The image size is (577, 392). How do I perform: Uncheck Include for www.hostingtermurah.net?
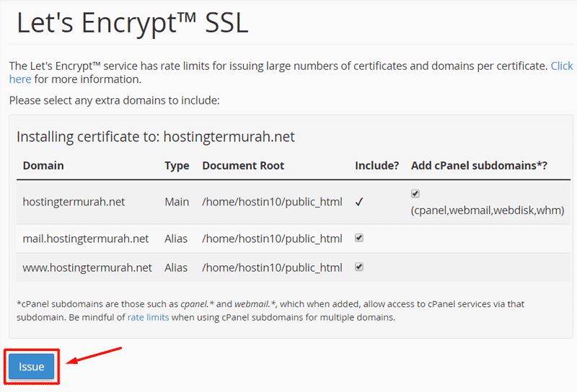pyautogui.click(x=359, y=267)
